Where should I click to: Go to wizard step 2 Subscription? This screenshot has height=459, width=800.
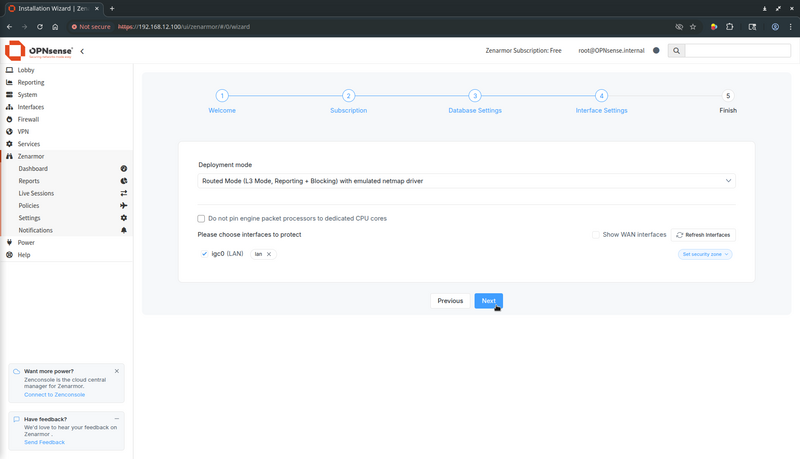pyautogui.click(x=348, y=96)
